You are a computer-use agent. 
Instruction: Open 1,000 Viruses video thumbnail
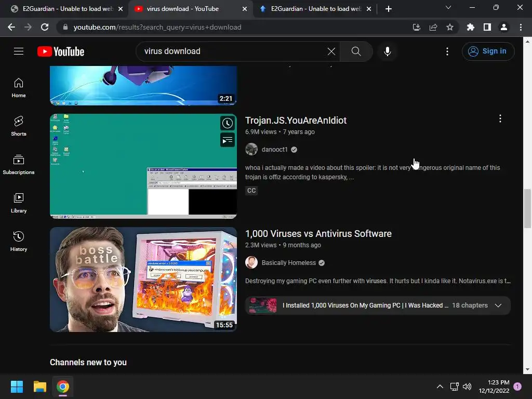pyautogui.click(x=143, y=280)
